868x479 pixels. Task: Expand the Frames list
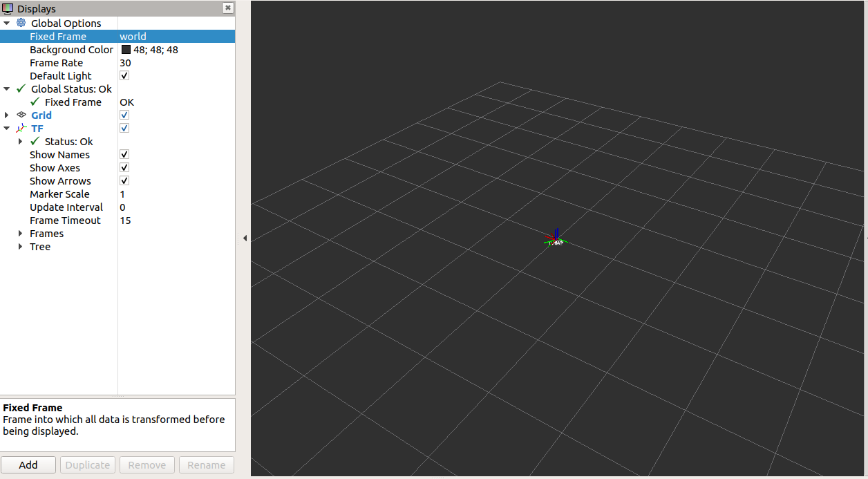(x=21, y=233)
